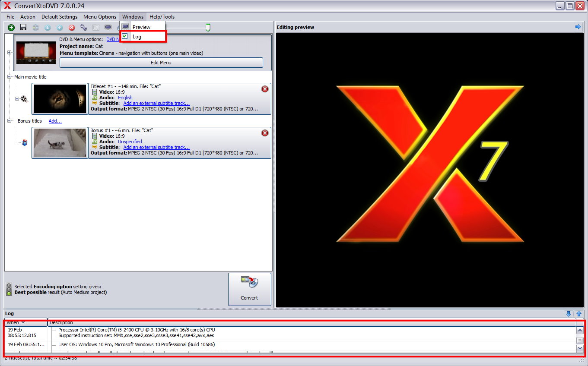Image resolution: width=588 pixels, height=366 pixels.
Task: Click the save project floppy disk icon
Action: (23, 28)
